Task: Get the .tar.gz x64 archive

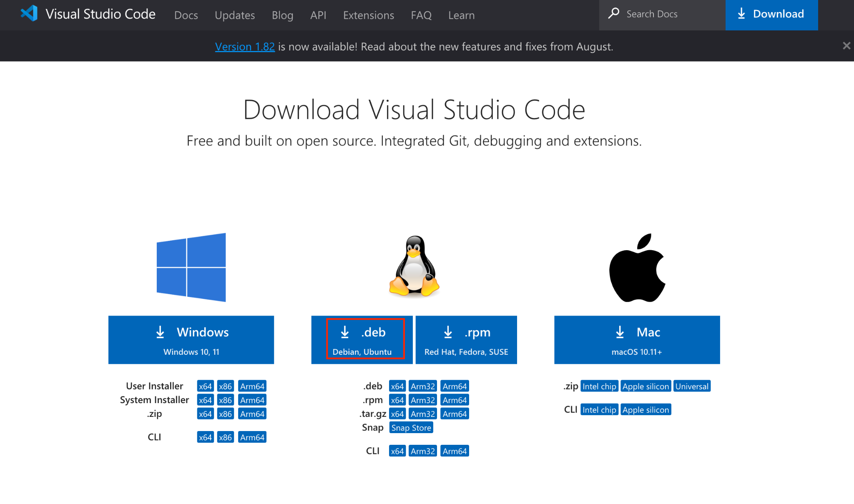Action: (x=397, y=414)
